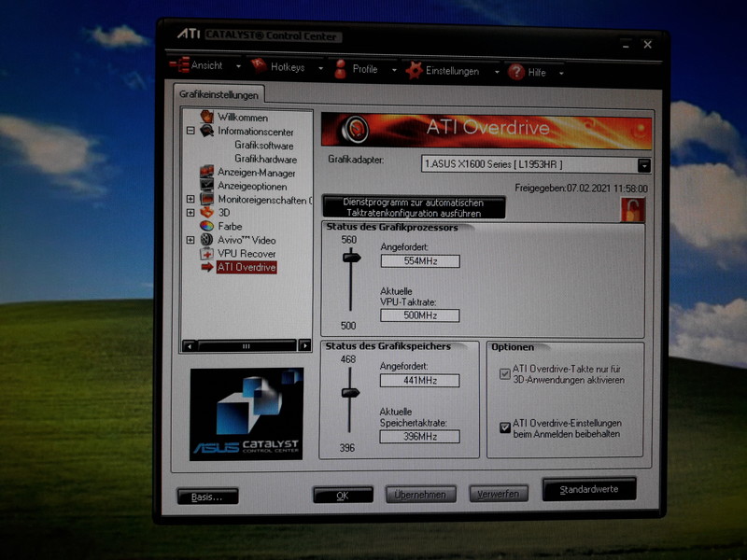Click the Einstellungen gear icon
Screen dimensions: 747x560
pyautogui.click(x=414, y=71)
